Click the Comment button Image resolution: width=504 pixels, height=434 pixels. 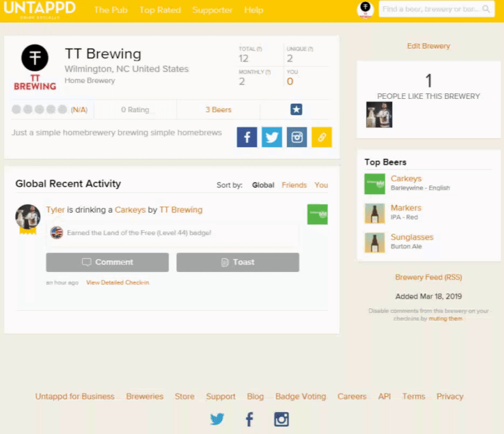click(107, 262)
